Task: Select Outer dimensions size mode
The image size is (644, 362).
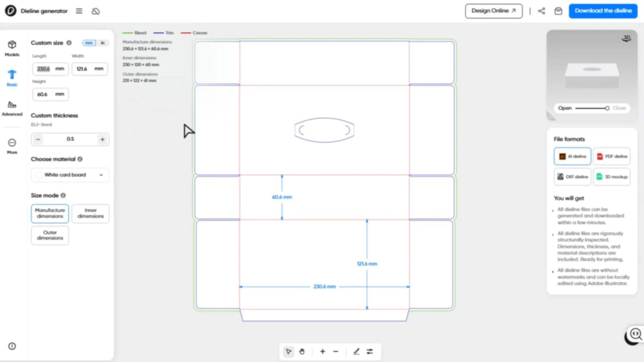Action: [x=50, y=235]
